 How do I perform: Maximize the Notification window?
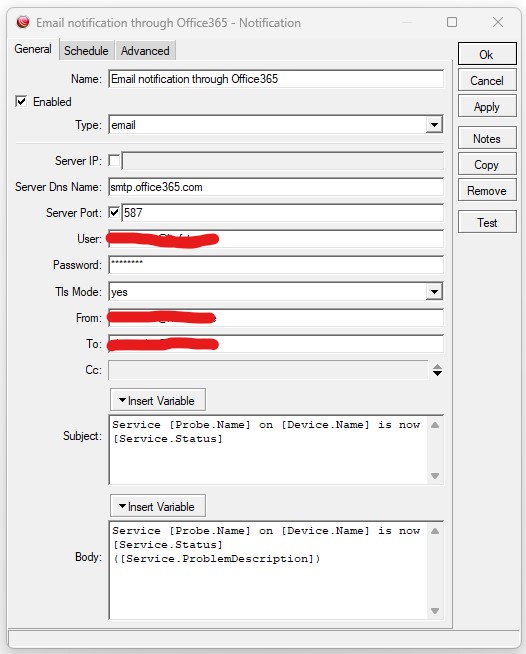tap(452, 22)
